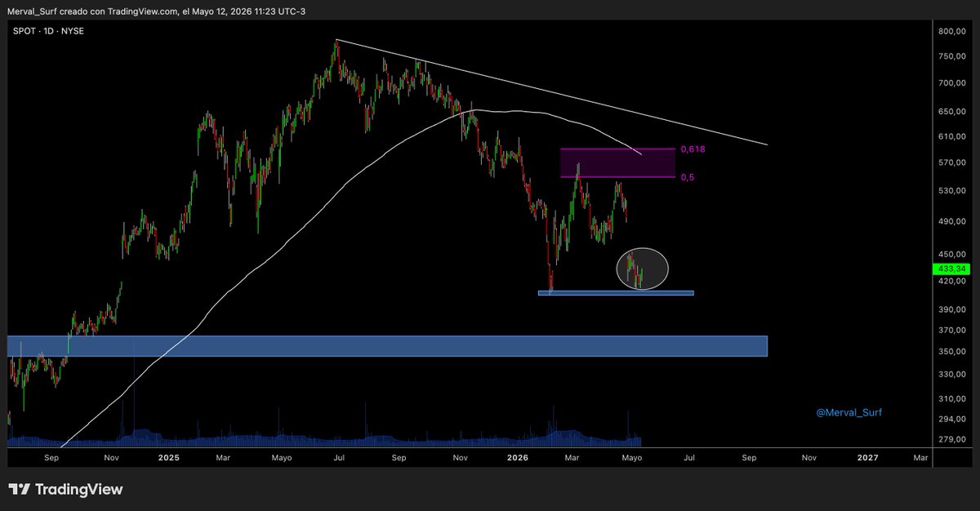Click the 800,00 price axis label
Screen dimensions: 980x511
point(951,32)
